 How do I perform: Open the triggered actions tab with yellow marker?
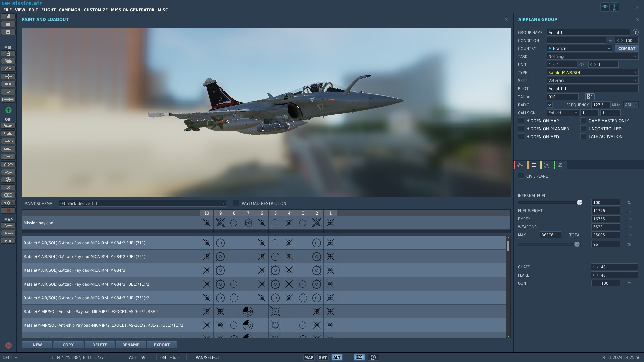[x=547, y=165]
